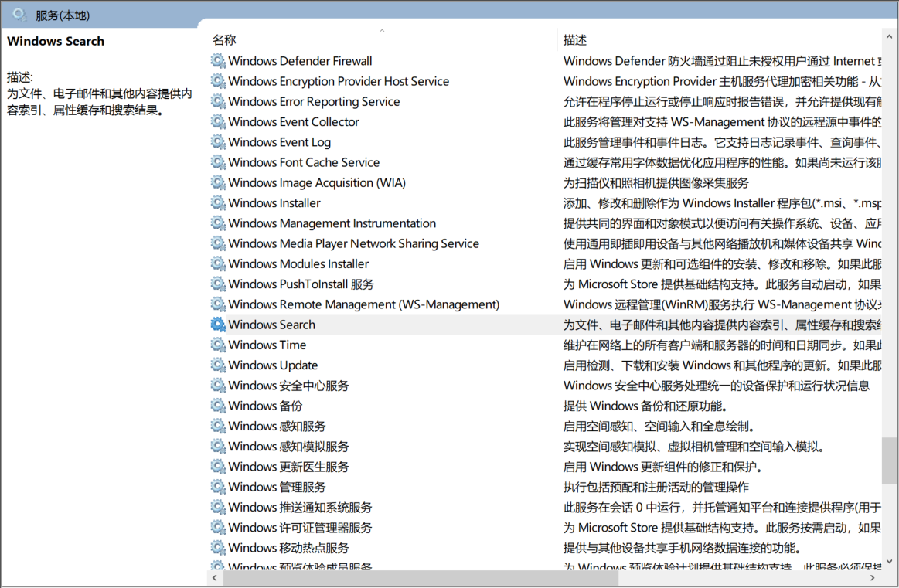899x588 pixels.
Task: Click vertical scrollbar down arrow
Action: tap(889, 562)
